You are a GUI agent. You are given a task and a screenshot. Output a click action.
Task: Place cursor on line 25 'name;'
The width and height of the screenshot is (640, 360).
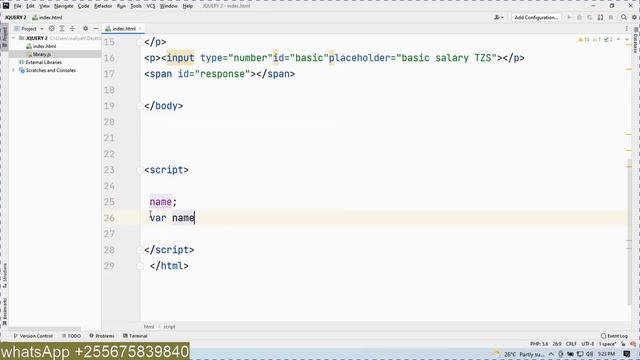[x=163, y=202]
